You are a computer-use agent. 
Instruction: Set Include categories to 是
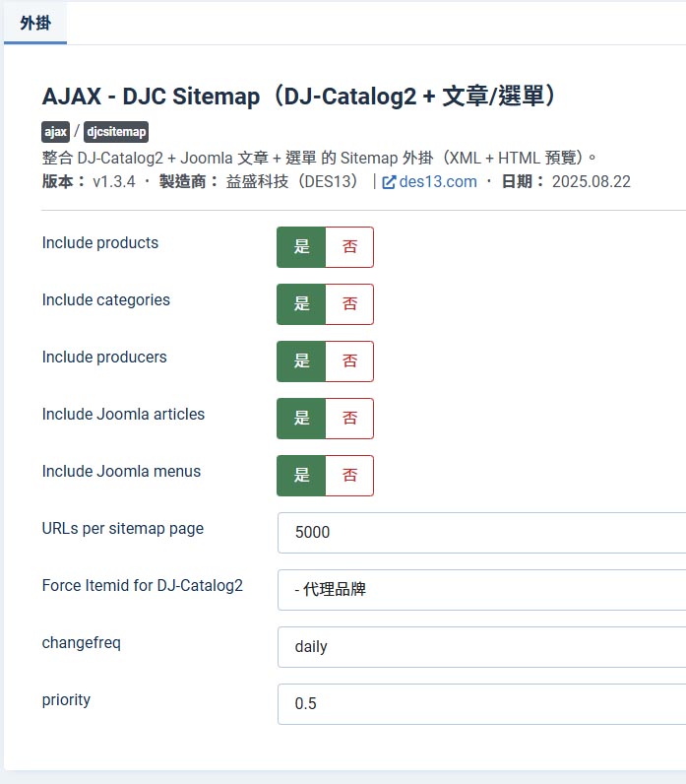[x=301, y=304]
